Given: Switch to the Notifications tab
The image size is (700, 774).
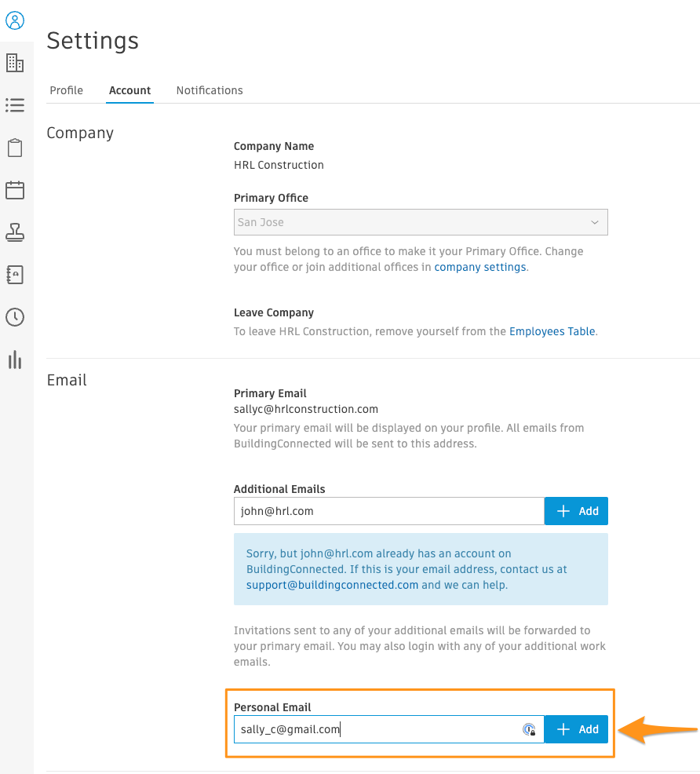Looking at the screenshot, I should coord(209,90).
